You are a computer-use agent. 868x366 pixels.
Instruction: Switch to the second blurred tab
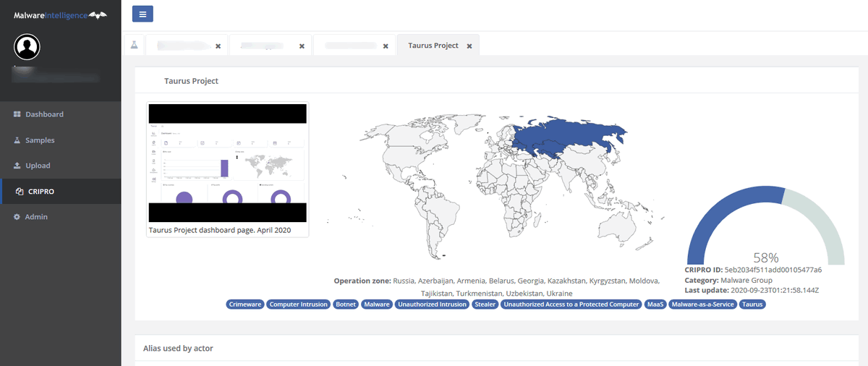click(x=271, y=45)
